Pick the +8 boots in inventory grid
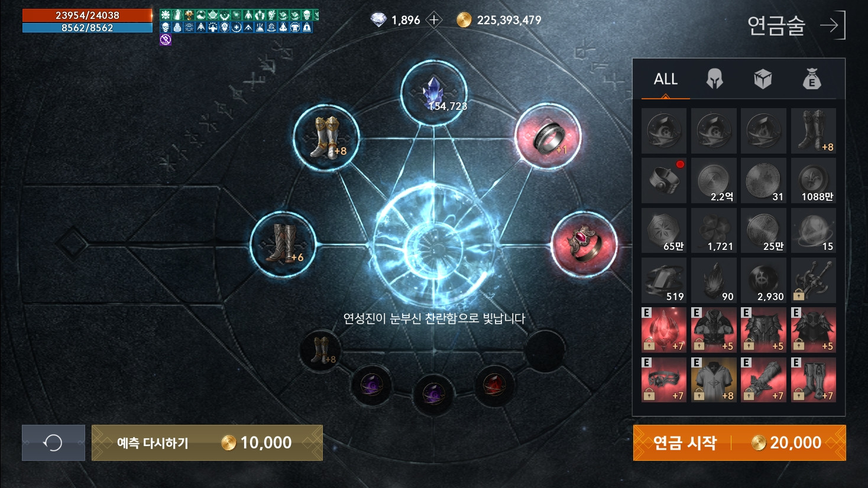Image resolution: width=868 pixels, height=488 pixels. click(x=814, y=131)
